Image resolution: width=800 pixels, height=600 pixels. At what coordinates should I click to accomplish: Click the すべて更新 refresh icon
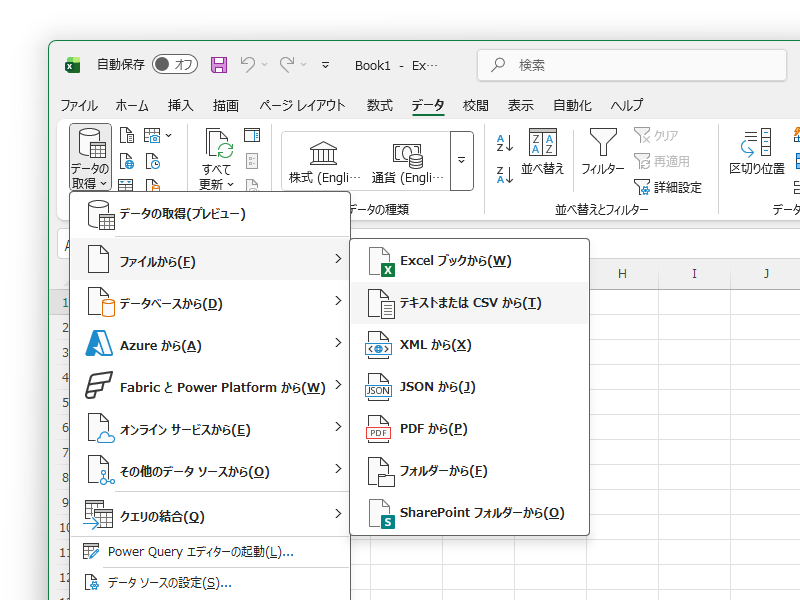pos(219,144)
